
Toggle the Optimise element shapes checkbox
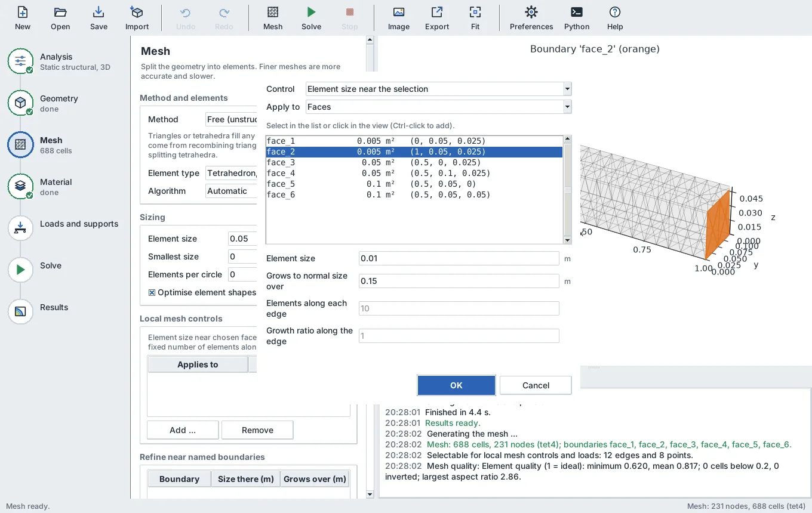(x=152, y=292)
